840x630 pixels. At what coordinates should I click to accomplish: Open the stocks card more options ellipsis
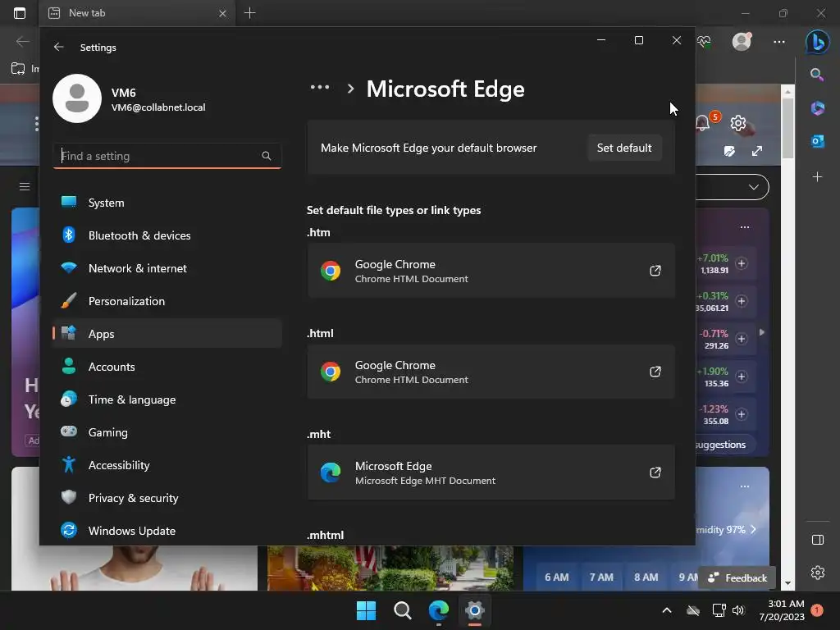(x=745, y=227)
